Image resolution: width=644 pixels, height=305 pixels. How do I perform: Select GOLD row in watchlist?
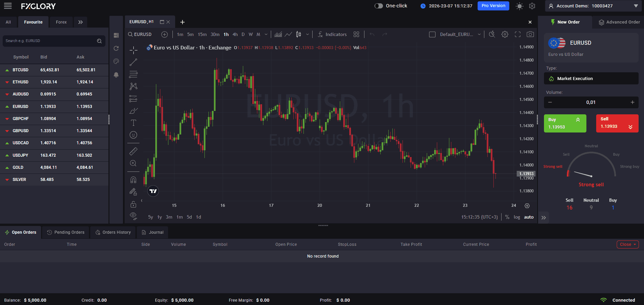tap(54, 167)
